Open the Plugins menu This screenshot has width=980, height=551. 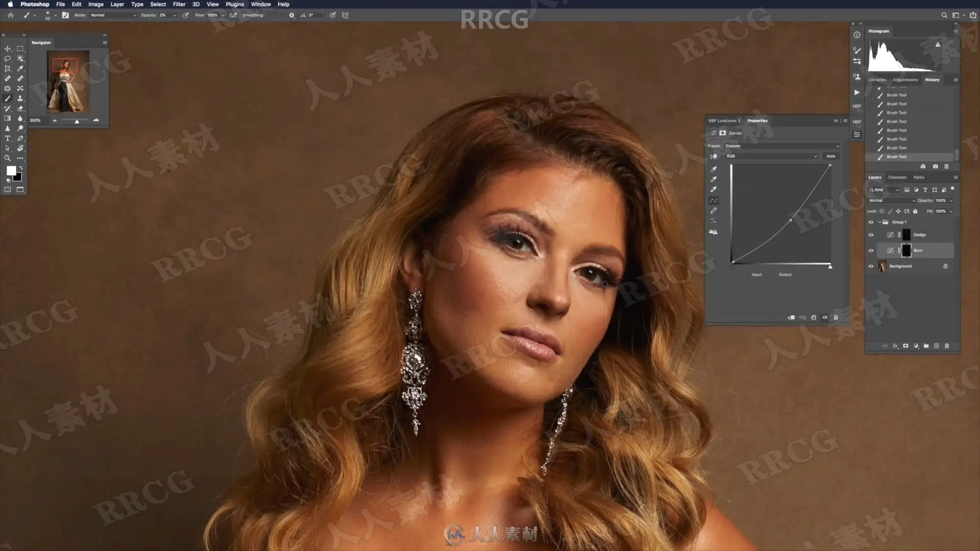click(x=235, y=4)
